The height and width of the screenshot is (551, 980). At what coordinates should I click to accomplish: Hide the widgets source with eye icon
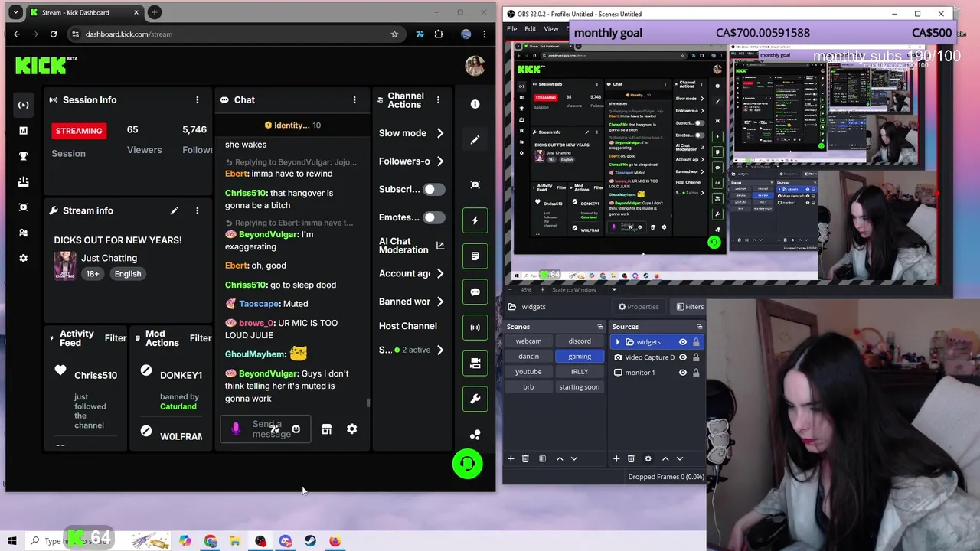coord(682,342)
